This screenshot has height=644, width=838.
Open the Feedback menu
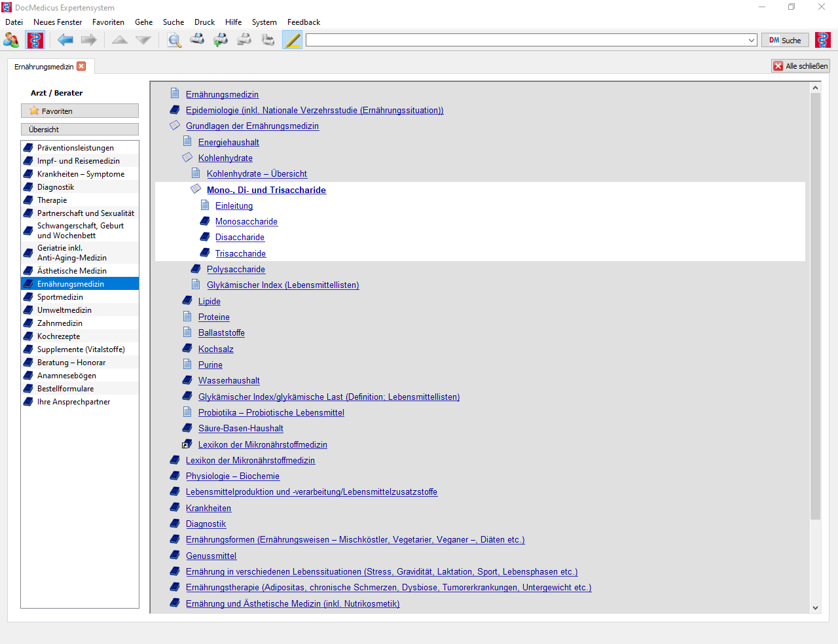pyautogui.click(x=304, y=22)
